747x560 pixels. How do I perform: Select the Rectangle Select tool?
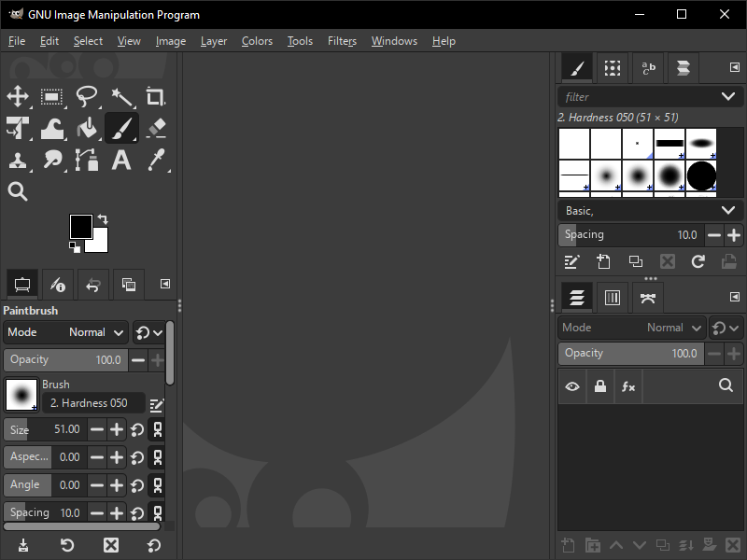52,96
